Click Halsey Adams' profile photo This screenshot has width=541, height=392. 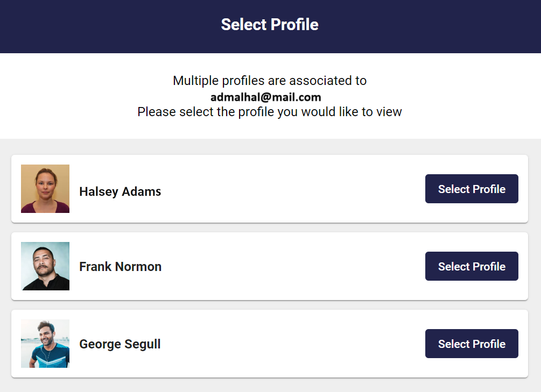pyautogui.click(x=45, y=189)
